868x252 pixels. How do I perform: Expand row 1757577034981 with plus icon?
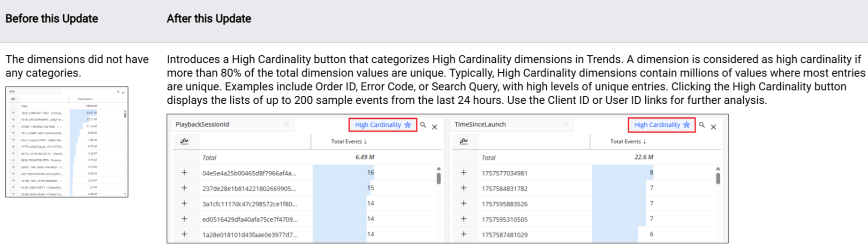pyautogui.click(x=463, y=173)
